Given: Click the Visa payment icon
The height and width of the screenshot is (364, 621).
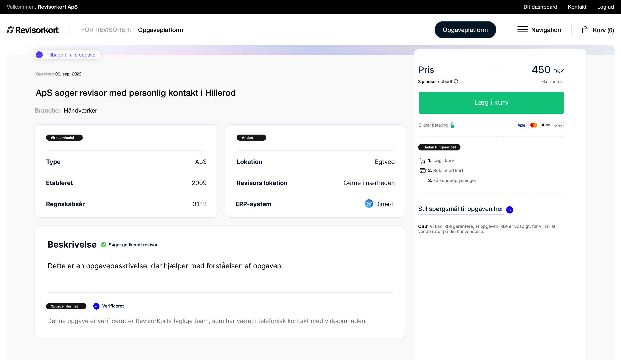Looking at the screenshot, I should click(x=521, y=125).
